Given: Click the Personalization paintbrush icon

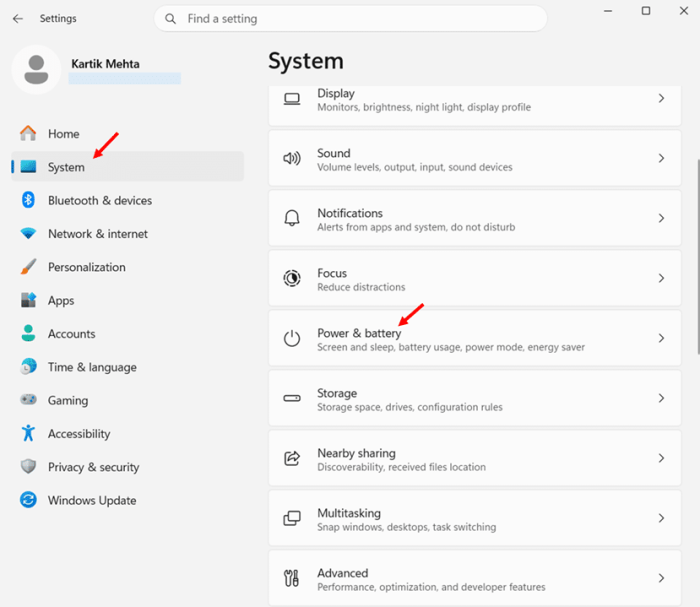Looking at the screenshot, I should coord(28,267).
